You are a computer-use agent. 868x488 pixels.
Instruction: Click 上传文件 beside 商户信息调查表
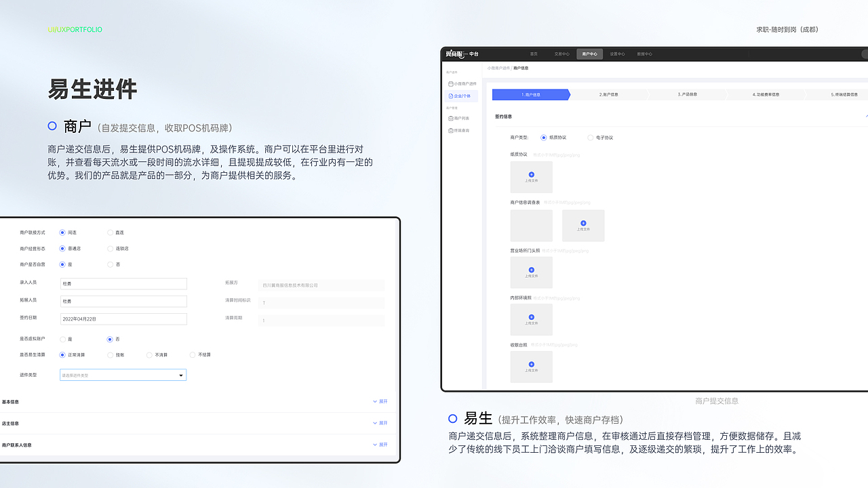point(583,225)
